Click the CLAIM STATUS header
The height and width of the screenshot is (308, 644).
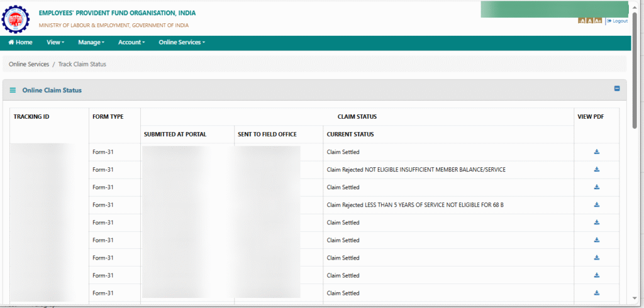coord(357,117)
